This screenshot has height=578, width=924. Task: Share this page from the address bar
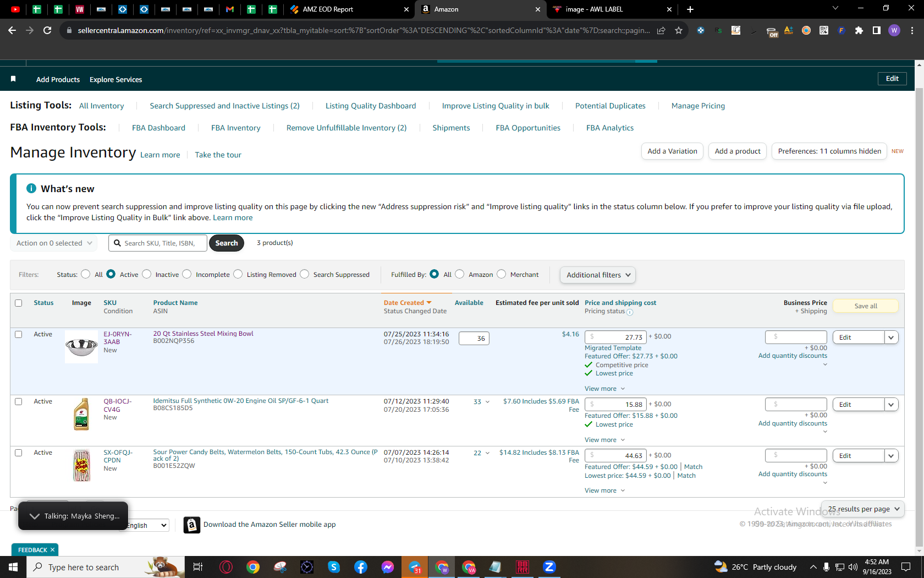click(661, 30)
